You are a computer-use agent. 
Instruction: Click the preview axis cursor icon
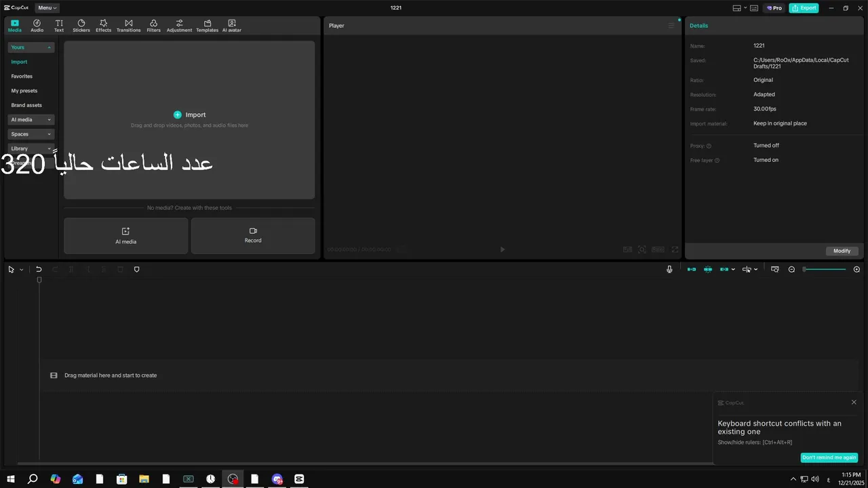[747, 270]
